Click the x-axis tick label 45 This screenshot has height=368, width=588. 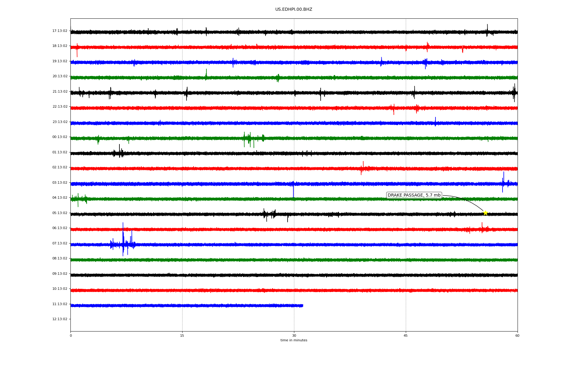coord(406,335)
